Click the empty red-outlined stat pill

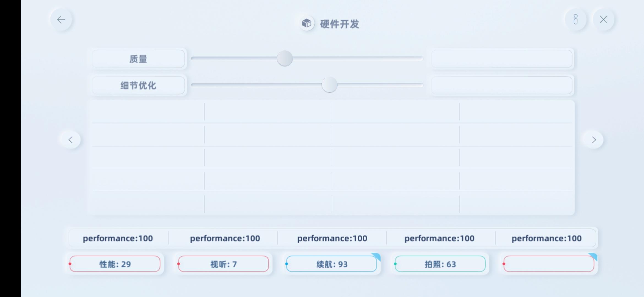[x=549, y=264]
